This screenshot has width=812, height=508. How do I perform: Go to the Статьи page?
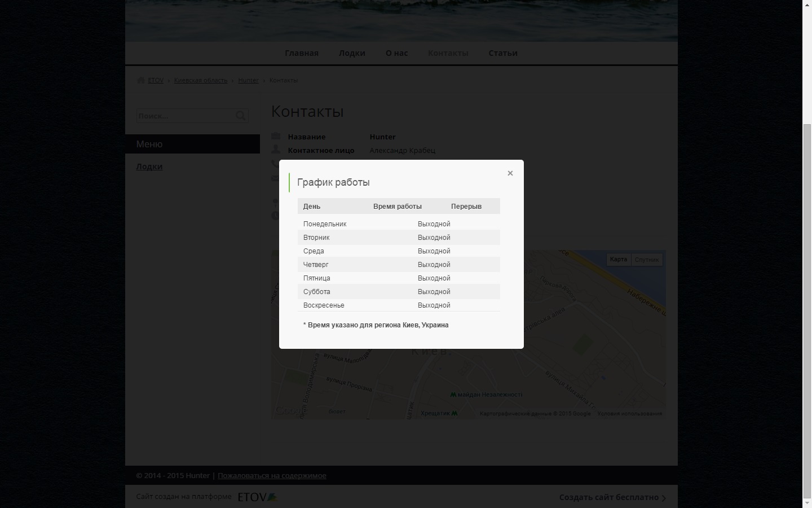[502, 53]
